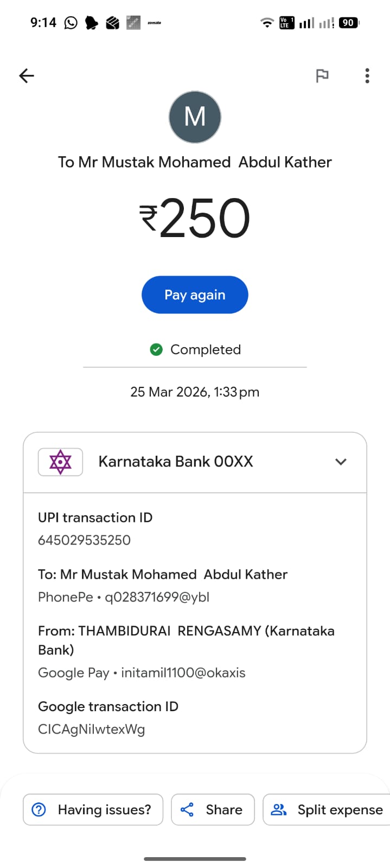
Task: Tap the WhatsApp notification icon in status bar
Action: tap(71, 23)
